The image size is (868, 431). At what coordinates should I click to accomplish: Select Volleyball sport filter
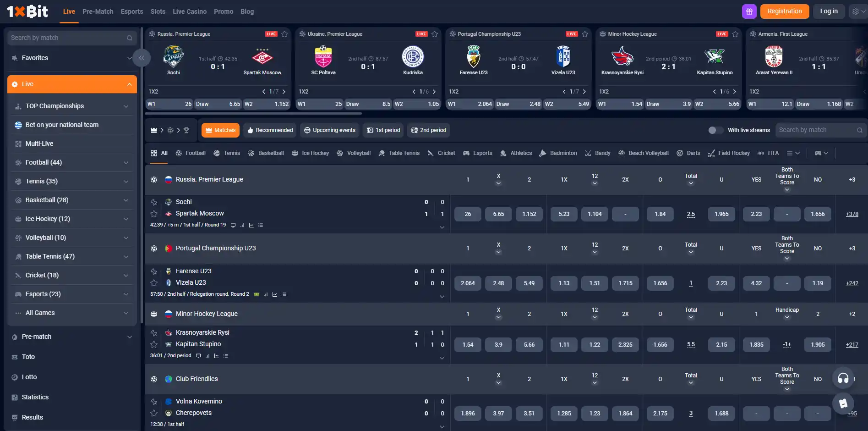[354, 153]
